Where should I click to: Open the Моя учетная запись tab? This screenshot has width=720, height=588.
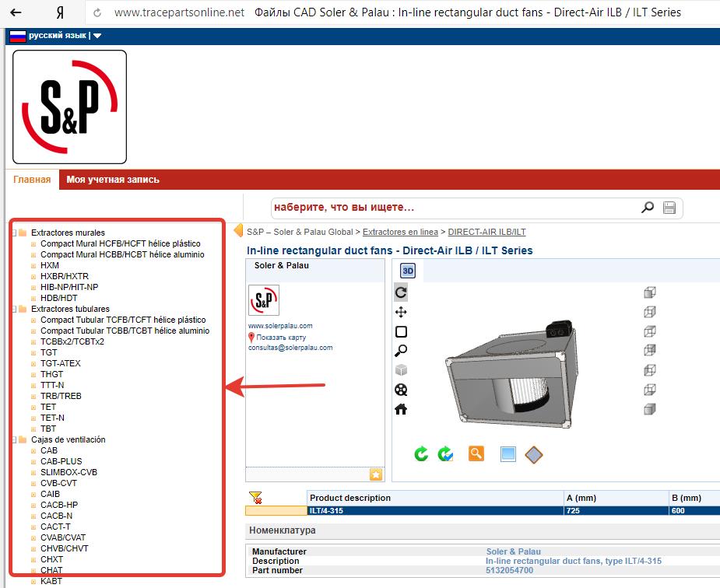pyautogui.click(x=113, y=180)
